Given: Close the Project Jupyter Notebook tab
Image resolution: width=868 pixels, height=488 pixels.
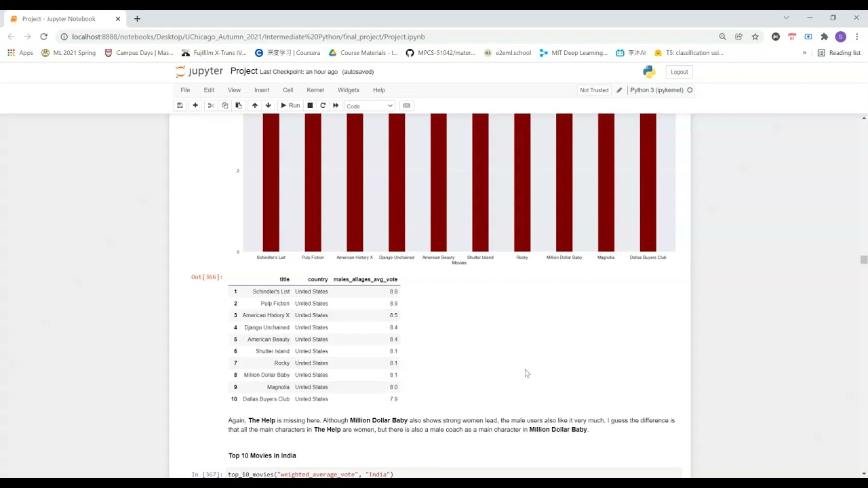Looking at the screenshot, I should pyautogui.click(x=117, y=19).
